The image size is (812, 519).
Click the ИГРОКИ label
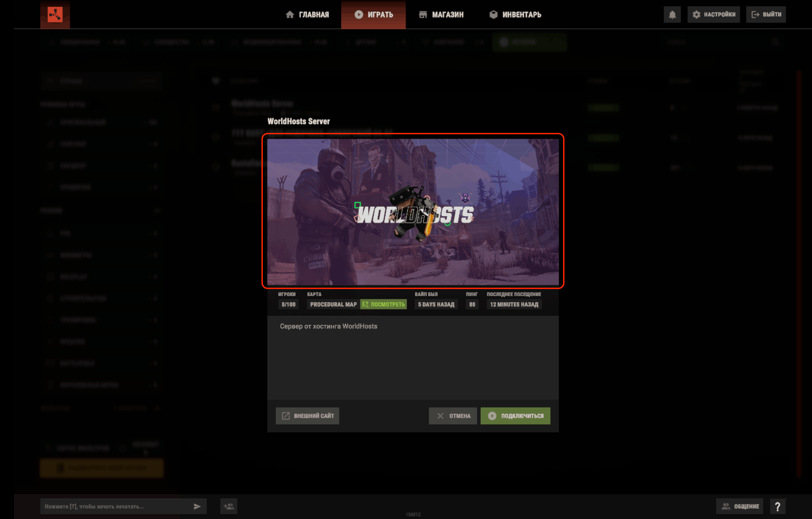click(x=287, y=294)
